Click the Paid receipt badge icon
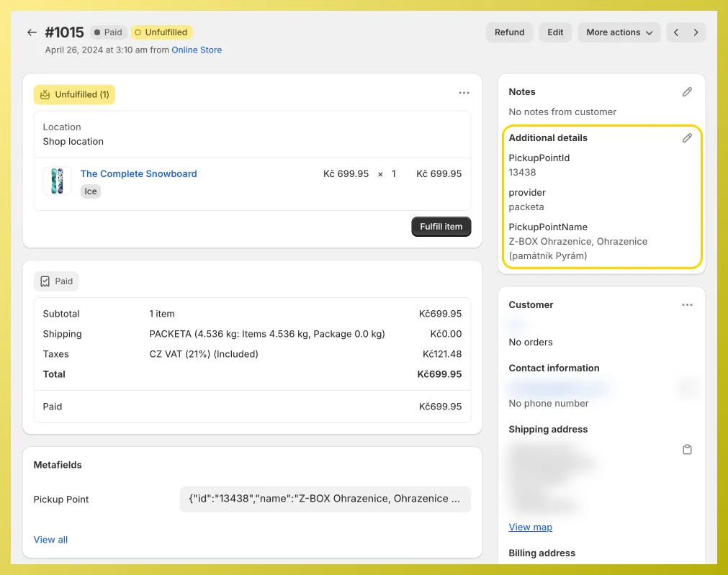 coord(45,281)
